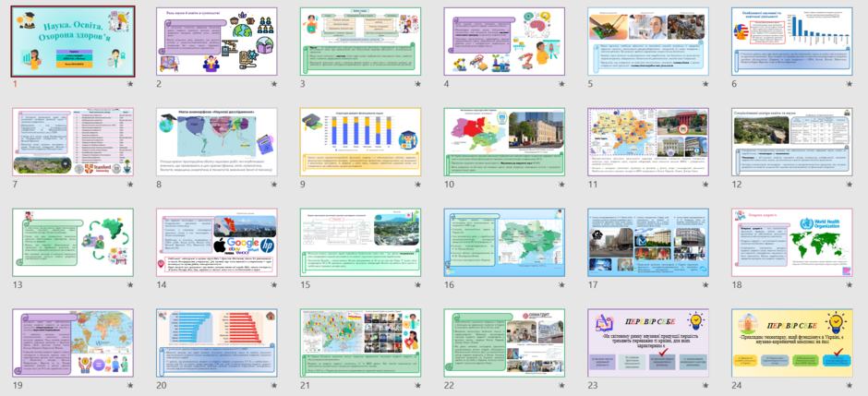Click animation star icon under slide 22
Viewport: 868px width, 396px height.
tap(561, 386)
